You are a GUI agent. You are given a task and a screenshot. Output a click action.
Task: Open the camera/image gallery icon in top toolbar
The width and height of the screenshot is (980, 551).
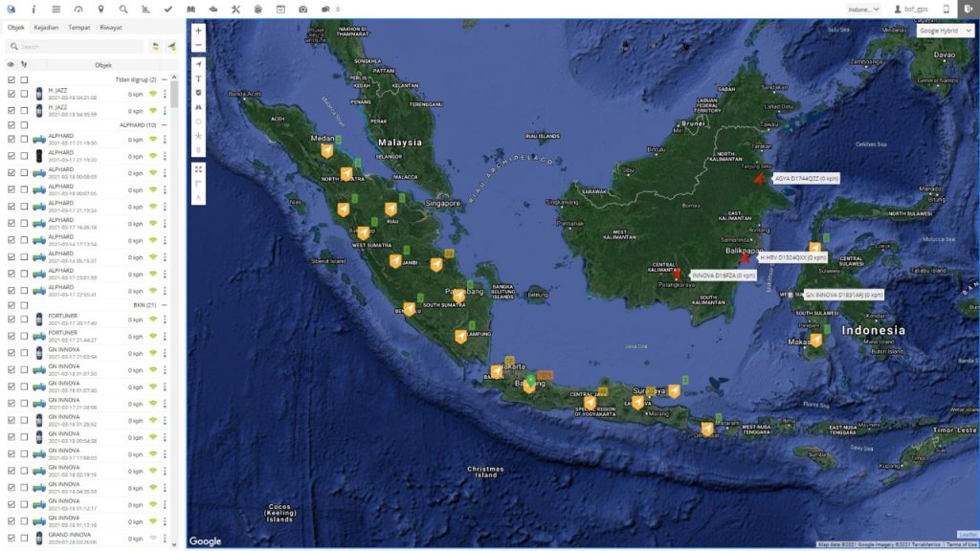tap(302, 9)
